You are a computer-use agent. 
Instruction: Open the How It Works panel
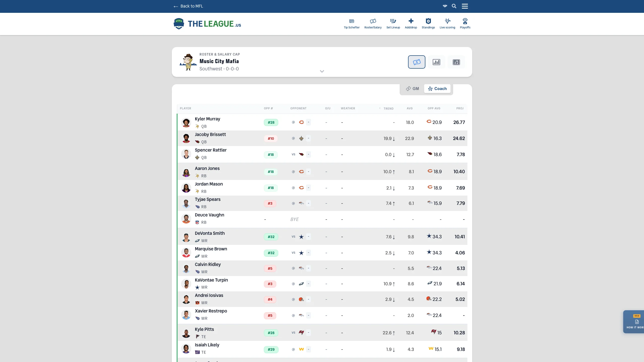[634, 322]
